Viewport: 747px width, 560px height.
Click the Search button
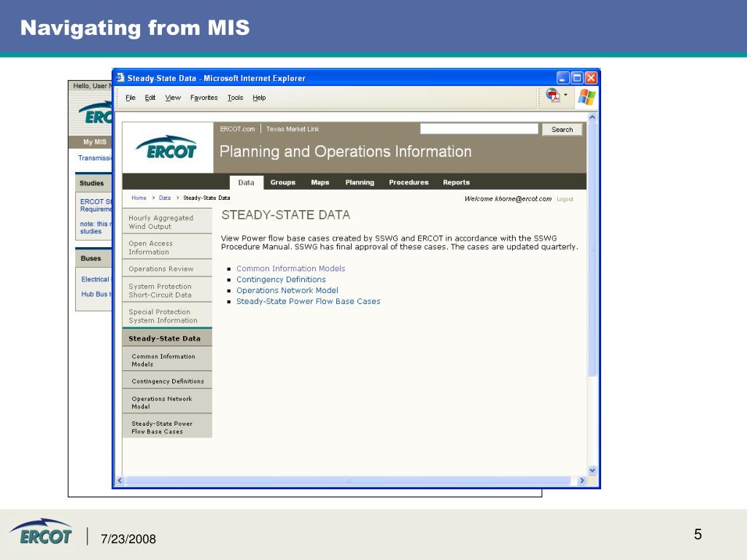(x=562, y=130)
